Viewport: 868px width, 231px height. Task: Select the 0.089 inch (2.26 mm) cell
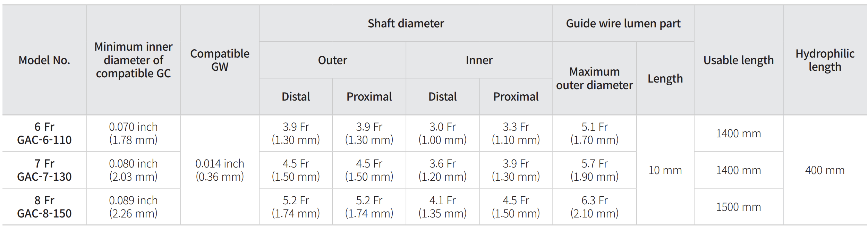[133, 207]
